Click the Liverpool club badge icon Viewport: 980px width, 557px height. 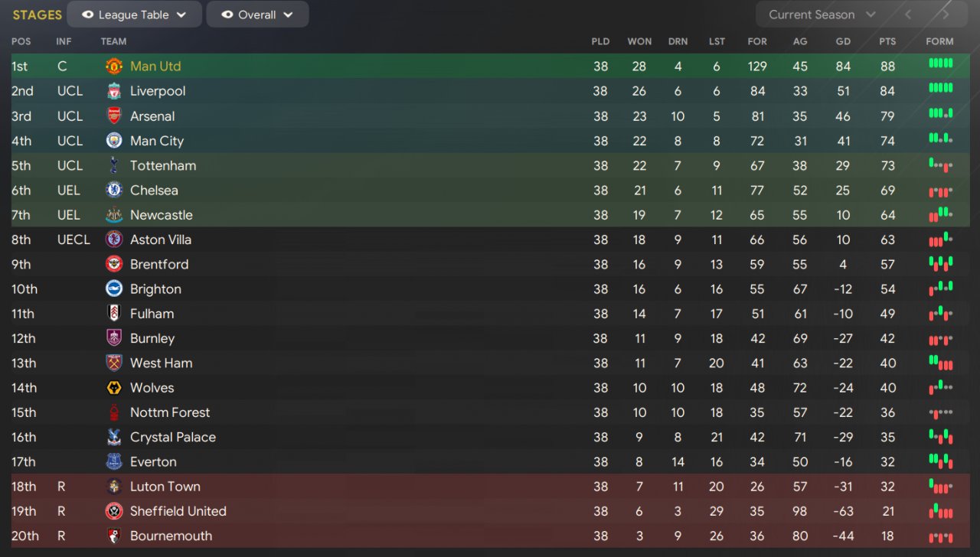(x=114, y=91)
